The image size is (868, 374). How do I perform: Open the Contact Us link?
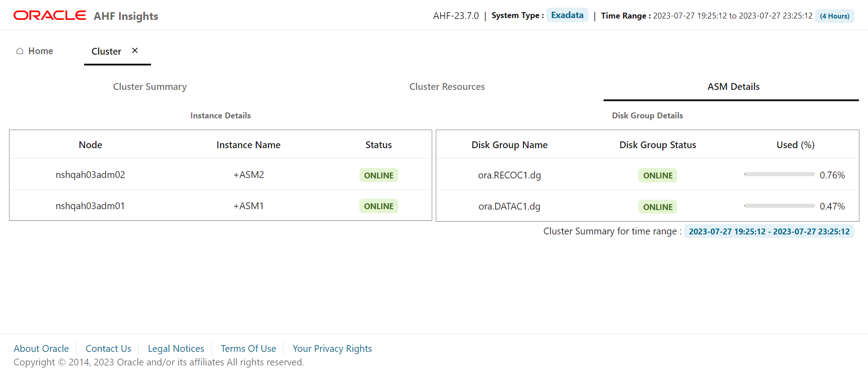[108, 349]
